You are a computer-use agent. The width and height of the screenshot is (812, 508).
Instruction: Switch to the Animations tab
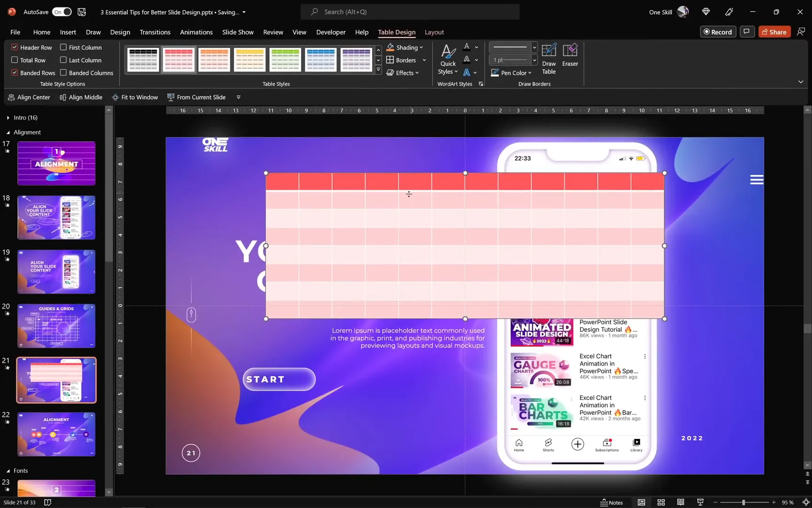tap(196, 32)
